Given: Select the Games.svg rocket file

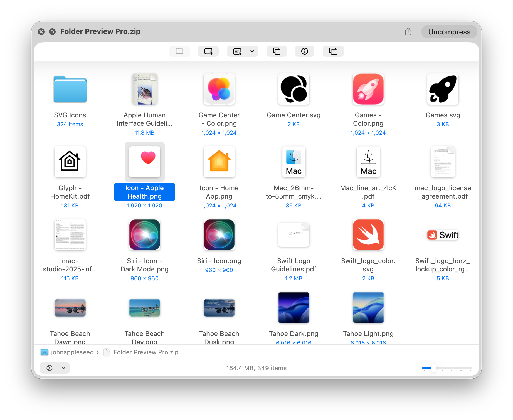Looking at the screenshot, I should 443,89.
